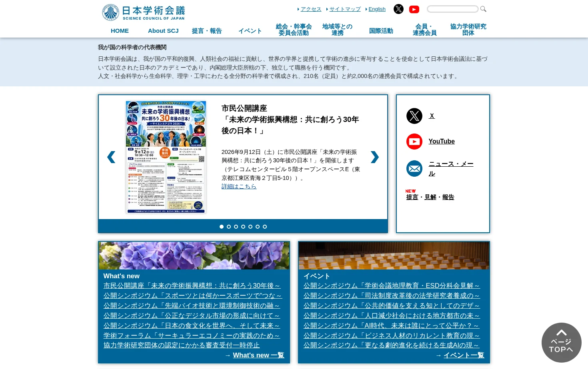The image size is (588, 369).
Task: Go to next carousel slide arrow
Action: point(374,157)
